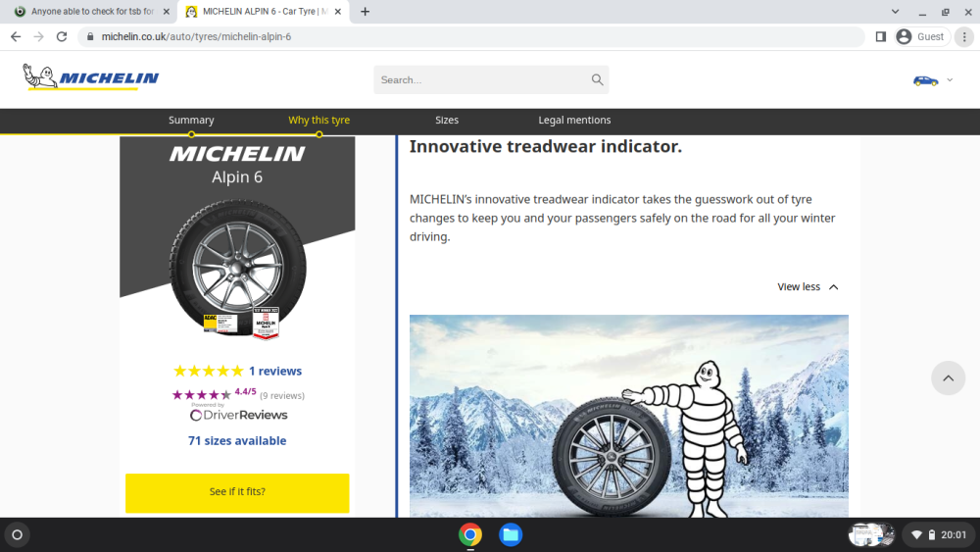Select the MICHELIN ALPIN 6 browser tab

pyautogui.click(x=265, y=12)
